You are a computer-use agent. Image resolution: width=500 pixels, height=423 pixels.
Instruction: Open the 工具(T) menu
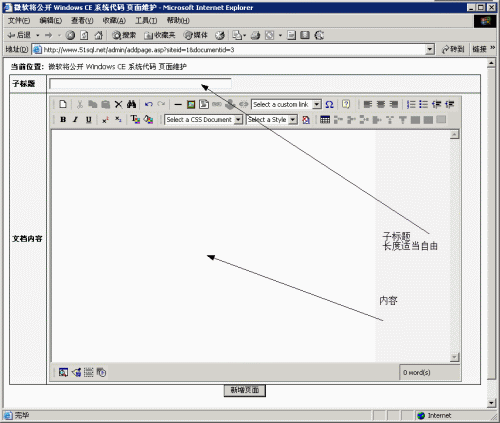(x=146, y=21)
